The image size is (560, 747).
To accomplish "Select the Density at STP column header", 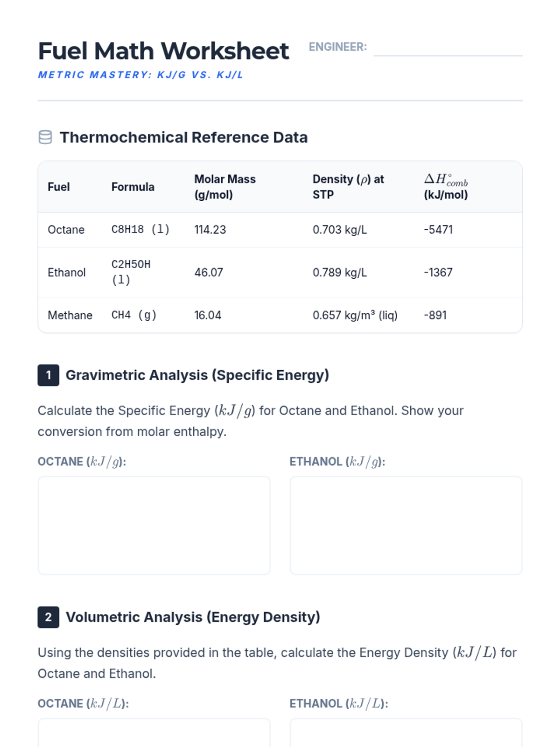I will point(348,187).
